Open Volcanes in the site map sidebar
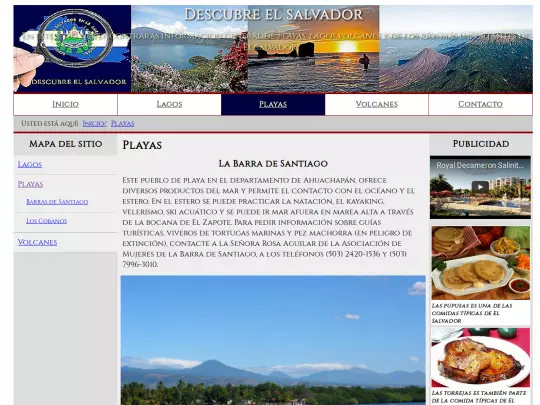The width and height of the screenshot is (540, 405). pos(37,242)
